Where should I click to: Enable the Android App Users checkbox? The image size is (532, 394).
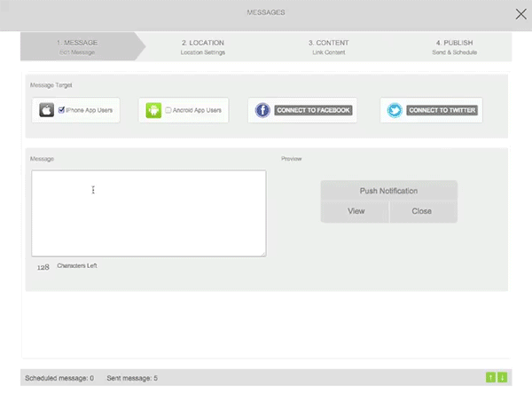pyautogui.click(x=168, y=110)
